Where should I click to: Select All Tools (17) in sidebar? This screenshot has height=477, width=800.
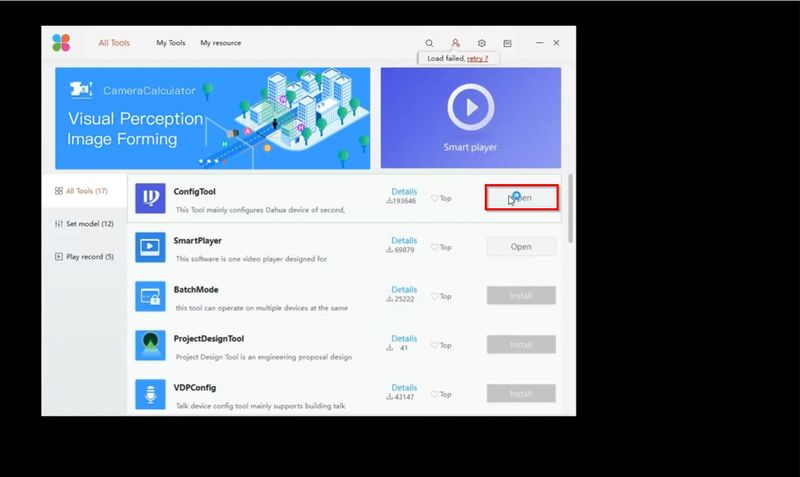[84, 191]
